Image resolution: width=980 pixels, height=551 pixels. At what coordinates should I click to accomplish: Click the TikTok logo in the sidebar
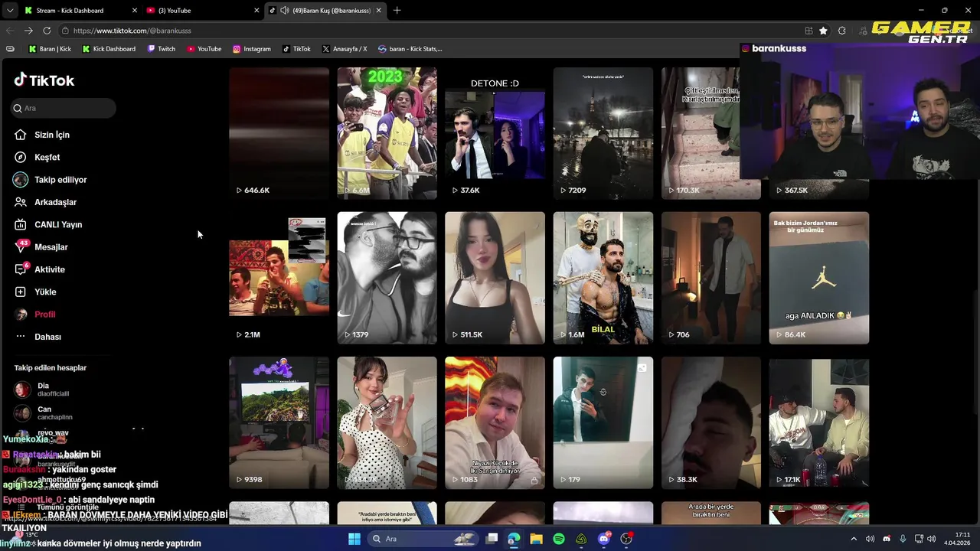point(44,80)
